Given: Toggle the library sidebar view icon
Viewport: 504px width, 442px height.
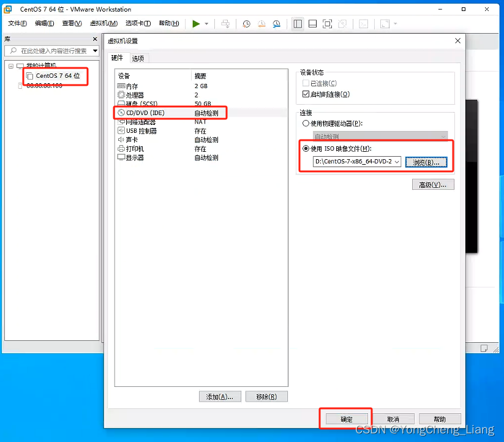Looking at the screenshot, I should pyautogui.click(x=298, y=24).
